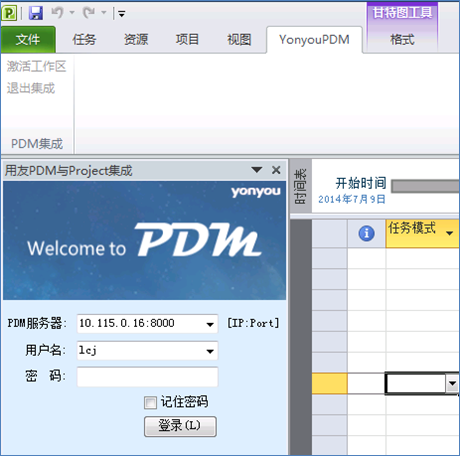Expand the 用户名 dropdown list
460x456 pixels.
tap(210, 351)
